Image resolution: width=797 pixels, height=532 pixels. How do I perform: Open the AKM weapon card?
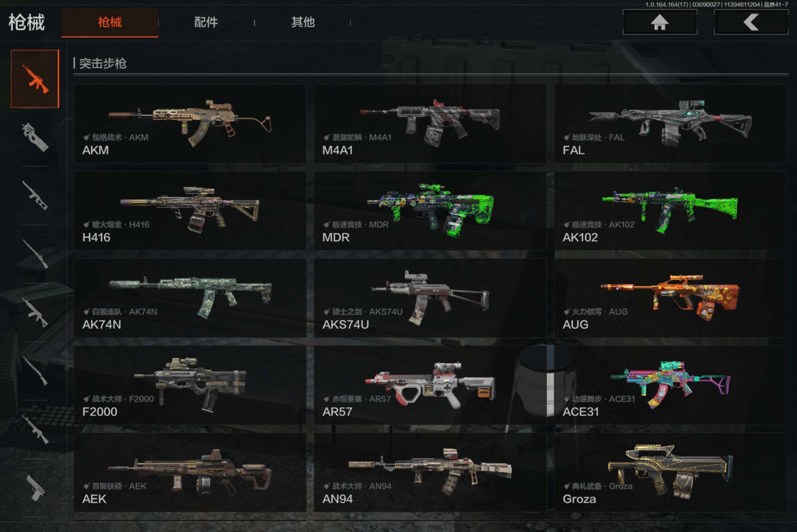pos(190,123)
